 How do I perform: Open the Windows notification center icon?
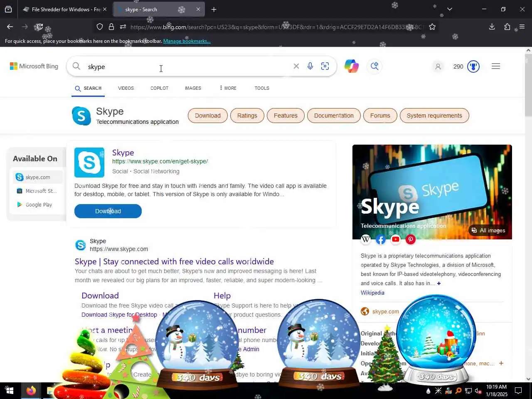tap(518, 391)
